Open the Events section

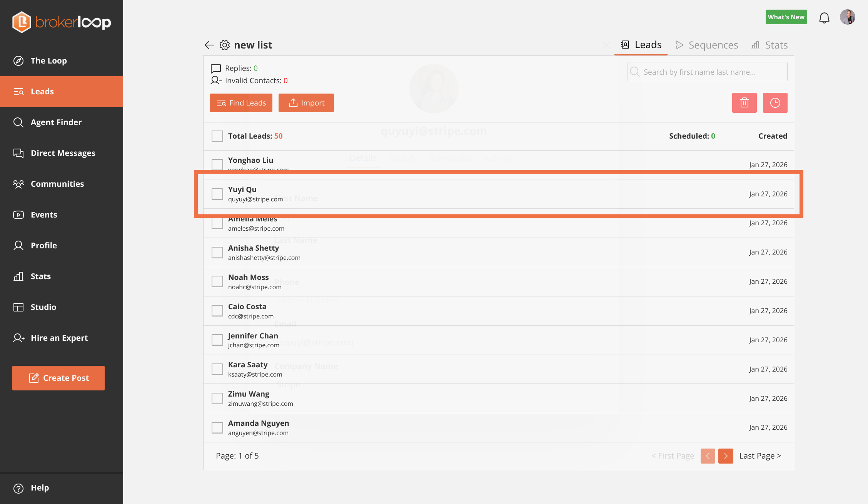43,214
